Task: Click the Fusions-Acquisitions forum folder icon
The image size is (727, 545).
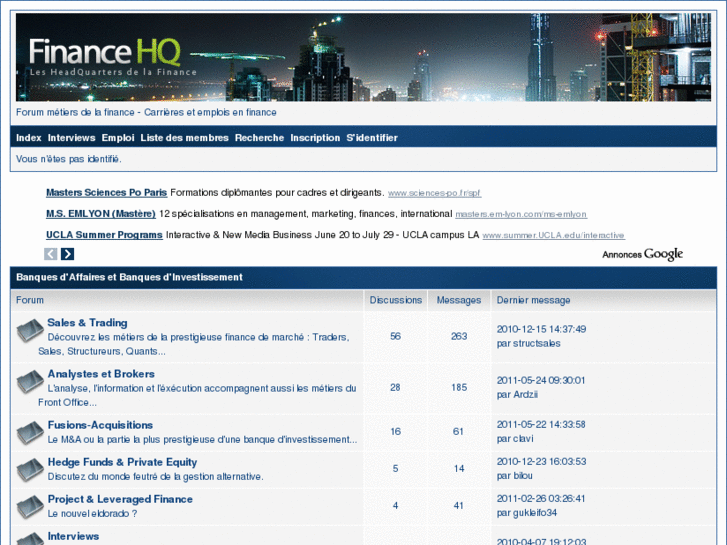Action: 30,433
